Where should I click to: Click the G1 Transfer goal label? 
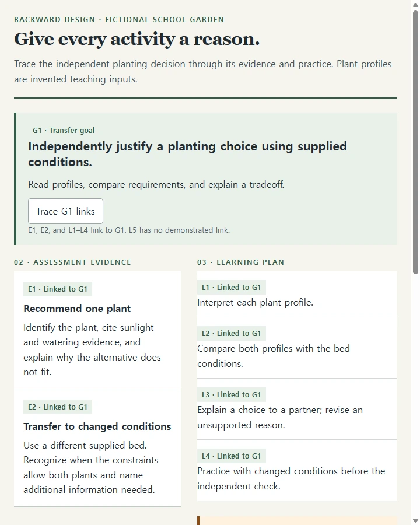(x=64, y=131)
